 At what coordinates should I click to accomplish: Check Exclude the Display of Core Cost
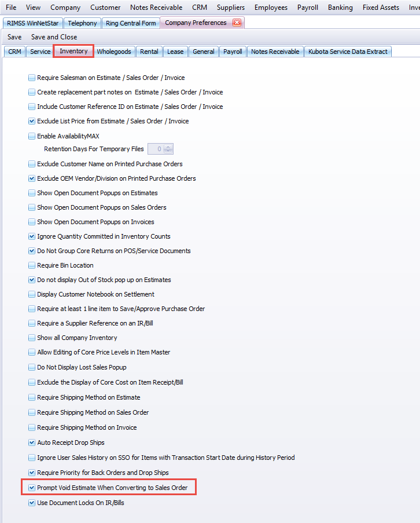pos(32,382)
